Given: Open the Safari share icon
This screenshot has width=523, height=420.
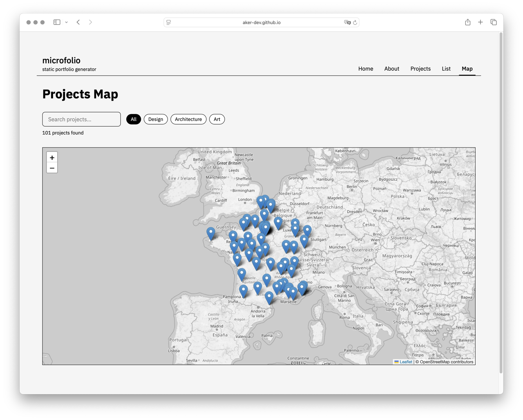Looking at the screenshot, I should (467, 22).
